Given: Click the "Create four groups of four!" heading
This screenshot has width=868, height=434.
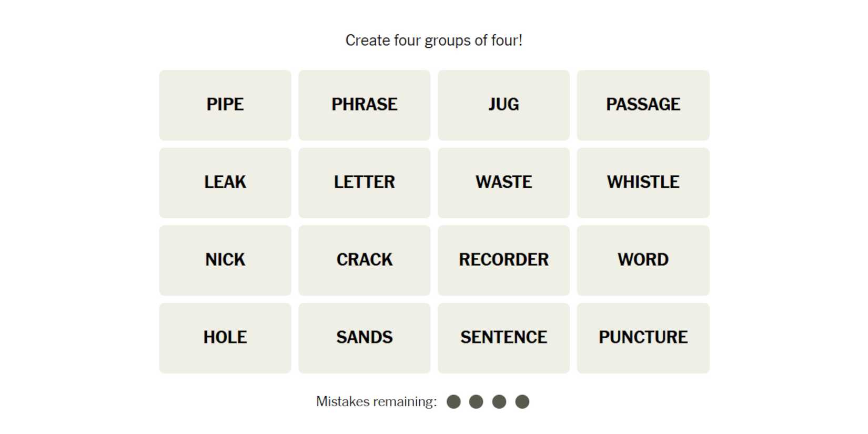Looking at the screenshot, I should coord(433,41).
